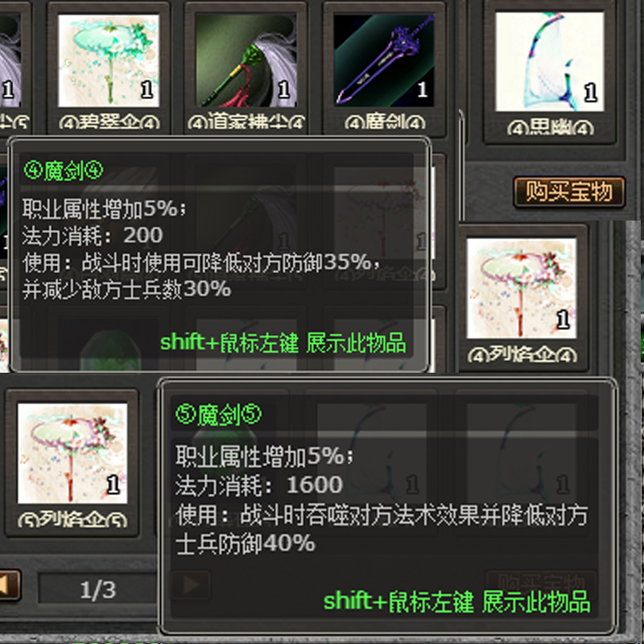Click the orange 购买宝物 purchase button
Image resolution: width=644 pixels, height=644 pixels.
pos(569,192)
